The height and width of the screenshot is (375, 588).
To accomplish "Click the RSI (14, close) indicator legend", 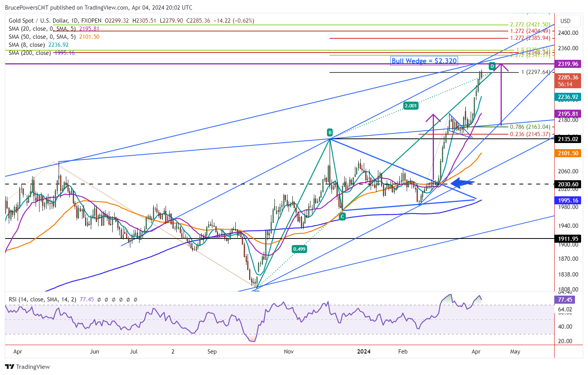I will click(42, 299).
